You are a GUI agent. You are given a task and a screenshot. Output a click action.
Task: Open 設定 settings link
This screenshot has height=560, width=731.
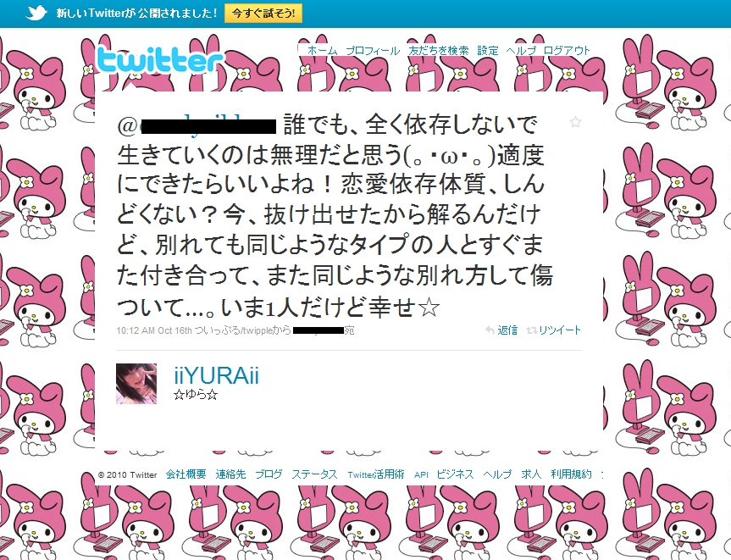pyautogui.click(x=488, y=50)
